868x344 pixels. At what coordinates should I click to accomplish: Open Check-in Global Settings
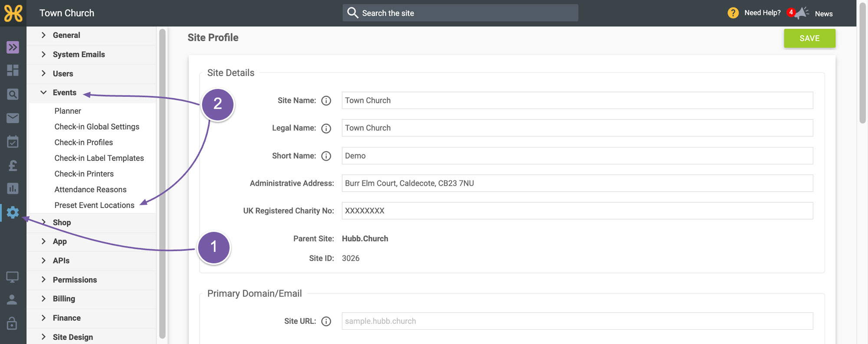97,127
